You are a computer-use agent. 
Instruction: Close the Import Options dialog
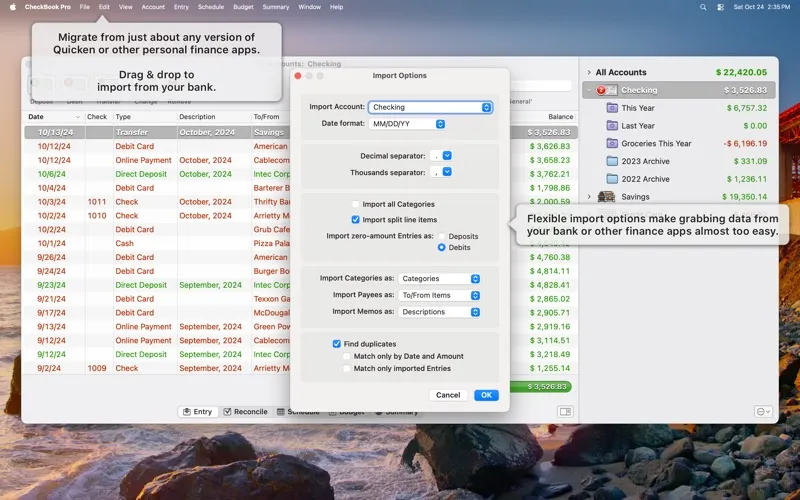pos(298,76)
